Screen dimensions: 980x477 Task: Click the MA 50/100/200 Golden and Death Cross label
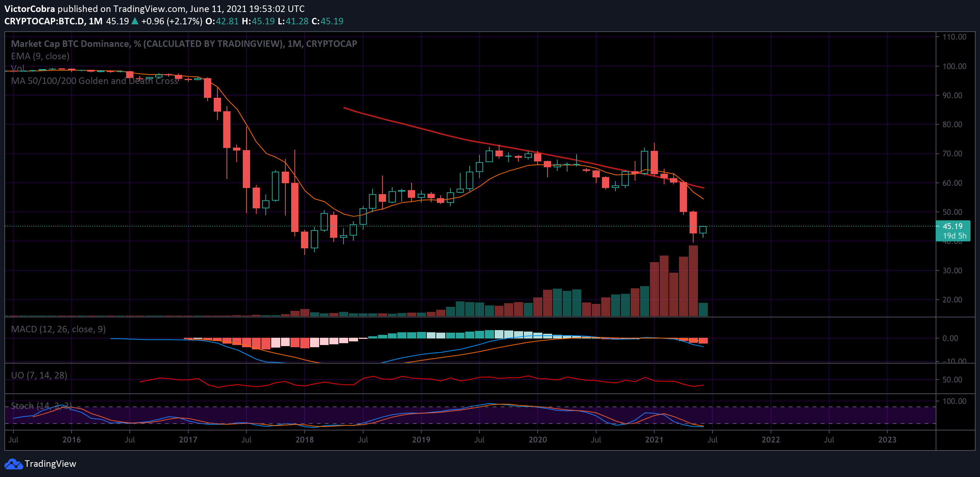point(95,81)
